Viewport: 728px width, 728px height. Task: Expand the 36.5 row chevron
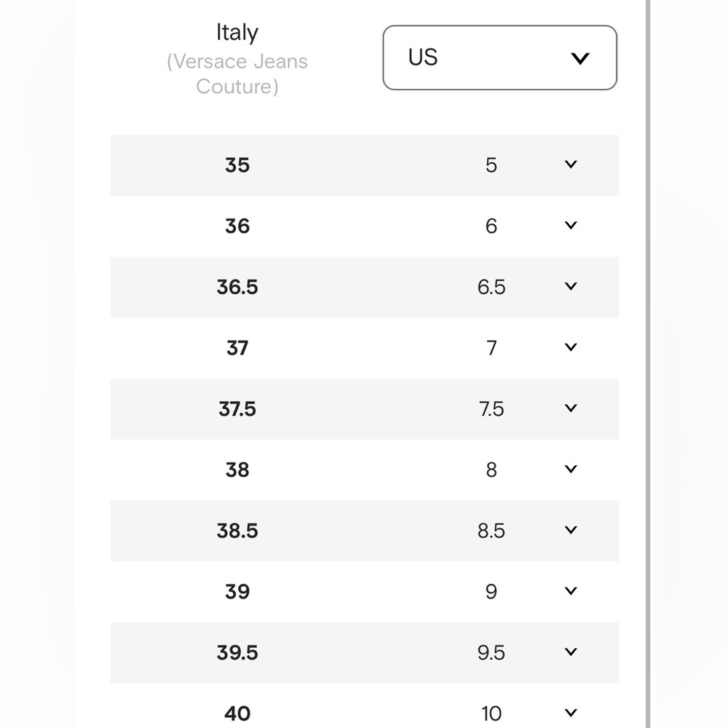pyautogui.click(x=571, y=286)
